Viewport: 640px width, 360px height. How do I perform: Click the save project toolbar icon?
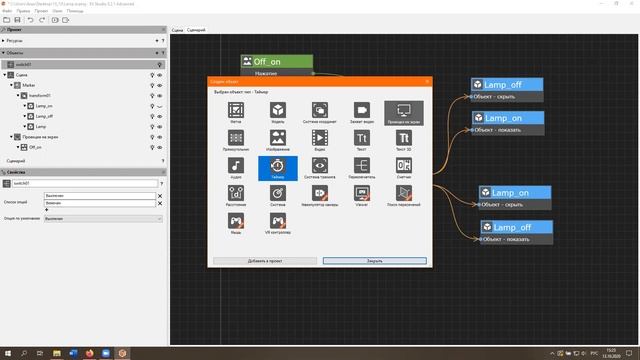[x=18, y=20]
